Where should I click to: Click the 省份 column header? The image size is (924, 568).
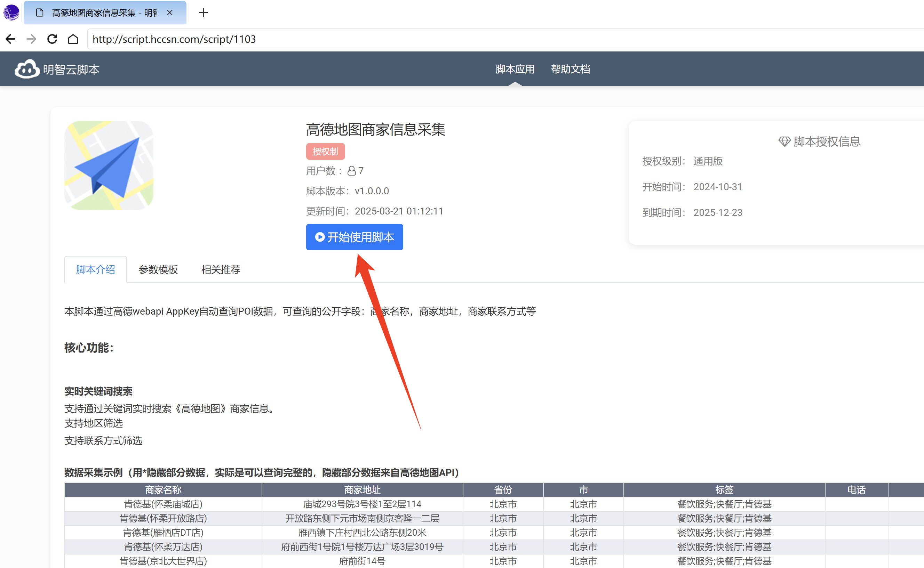503,490
